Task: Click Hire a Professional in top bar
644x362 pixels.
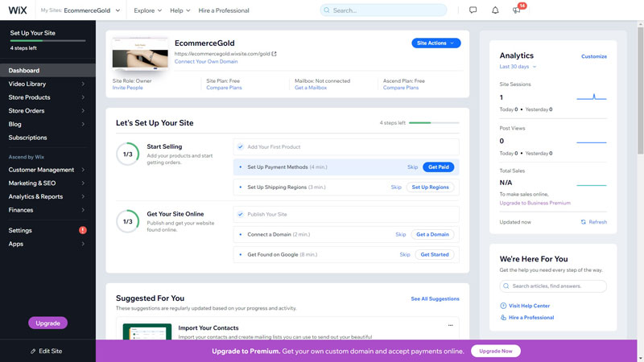Action: click(x=224, y=10)
